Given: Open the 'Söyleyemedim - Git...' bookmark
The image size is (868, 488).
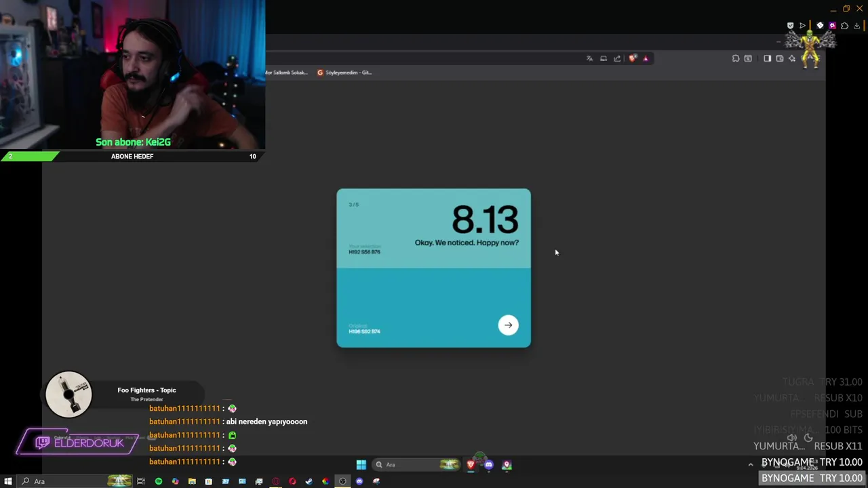Looking at the screenshot, I should pyautogui.click(x=344, y=73).
